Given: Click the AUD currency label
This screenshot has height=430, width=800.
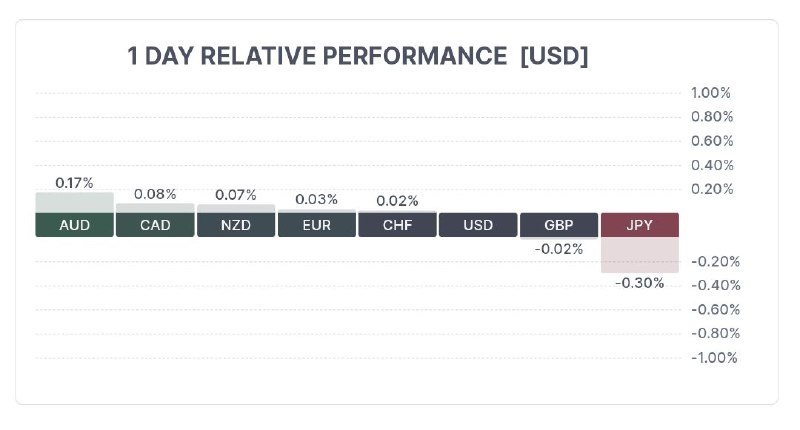Looking at the screenshot, I should tap(75, 225).
